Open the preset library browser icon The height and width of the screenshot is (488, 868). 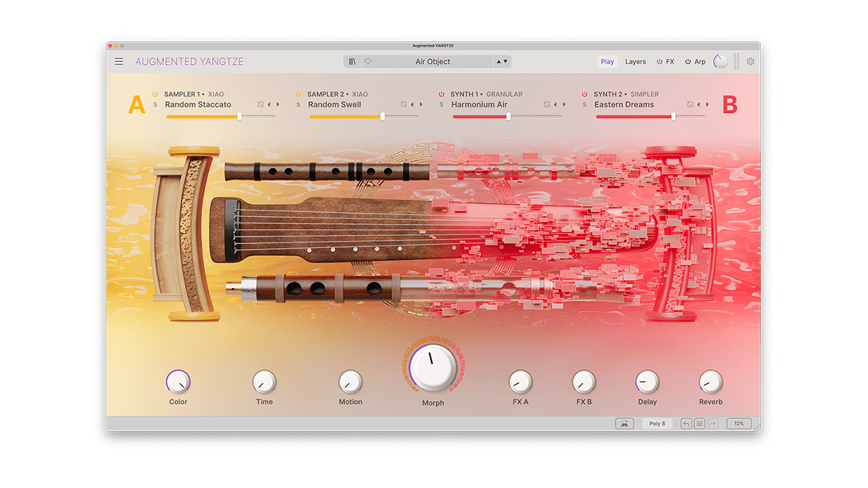[x=353, y=62]
